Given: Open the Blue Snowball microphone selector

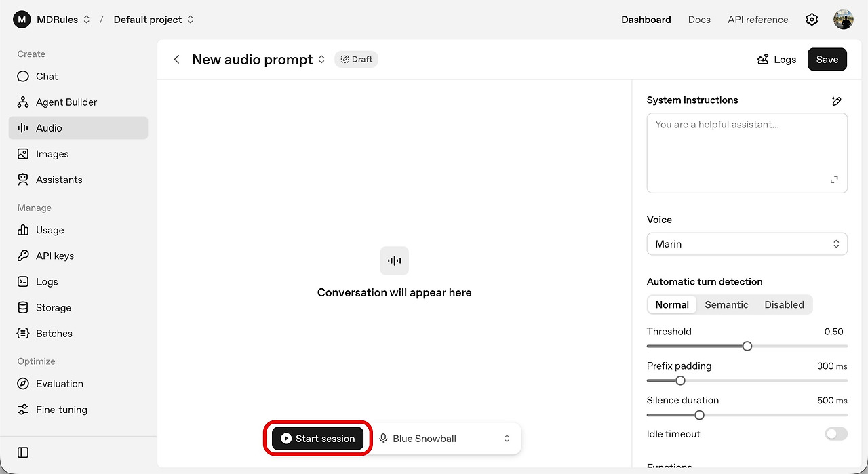Looking at the screenshot, I should [x=445, y=439].
